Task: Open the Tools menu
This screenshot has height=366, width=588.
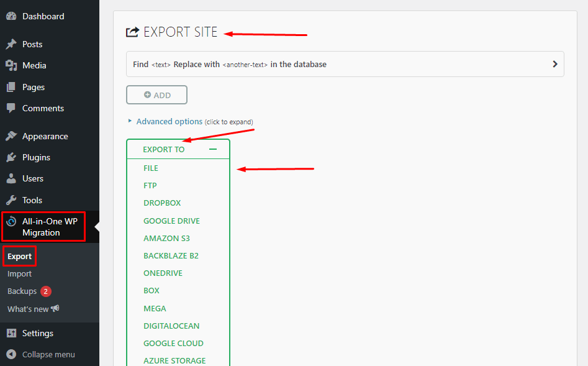Action: [x=32, y=200]
